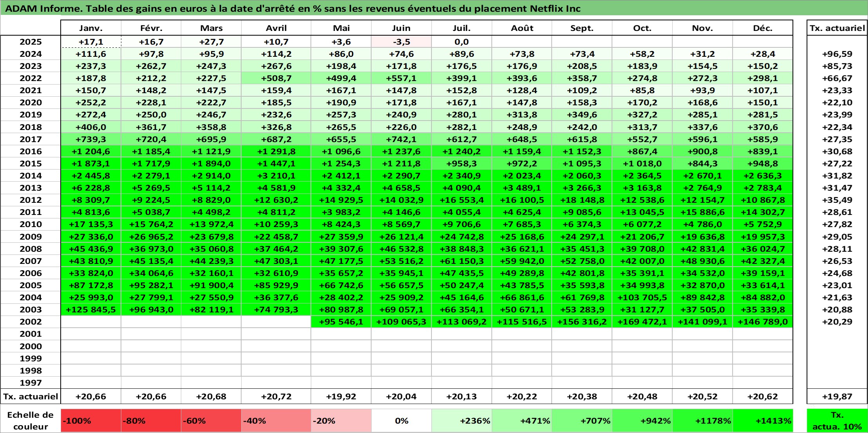Select cell +103 705,5 in October 2004
Viewport: 868px width, 433px height.
(x=642, y=298)
